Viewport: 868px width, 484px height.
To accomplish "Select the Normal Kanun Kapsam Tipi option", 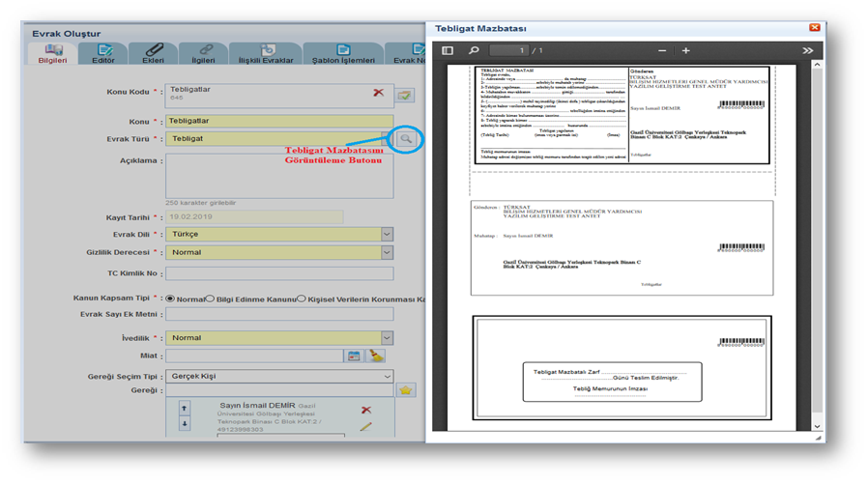I will [171, 299].
